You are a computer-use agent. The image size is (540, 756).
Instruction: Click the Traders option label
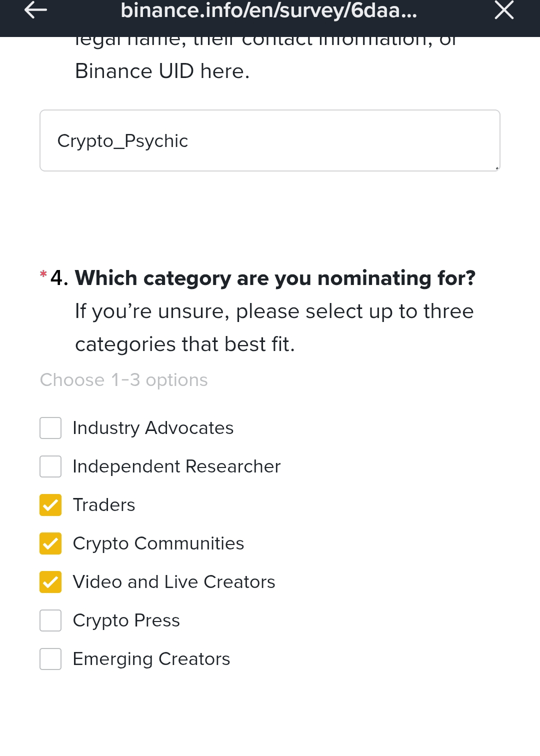pos(104,505)
